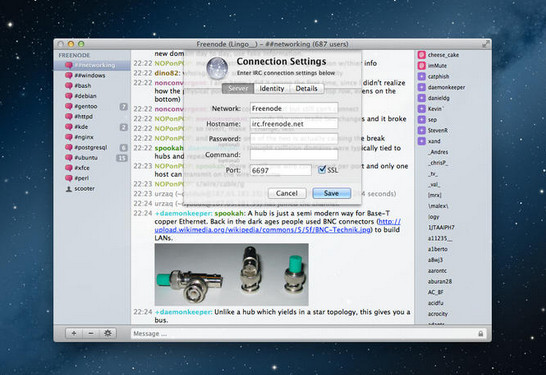Open the gear settings menu
Screen dimensions: 546x375
108,333
